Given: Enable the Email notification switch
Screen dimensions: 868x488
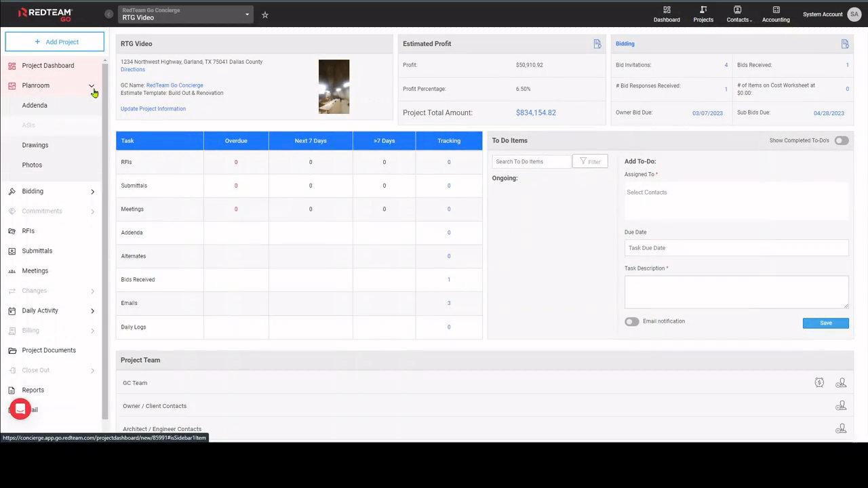Looking at the screenshot, I should tap(631, 321).
